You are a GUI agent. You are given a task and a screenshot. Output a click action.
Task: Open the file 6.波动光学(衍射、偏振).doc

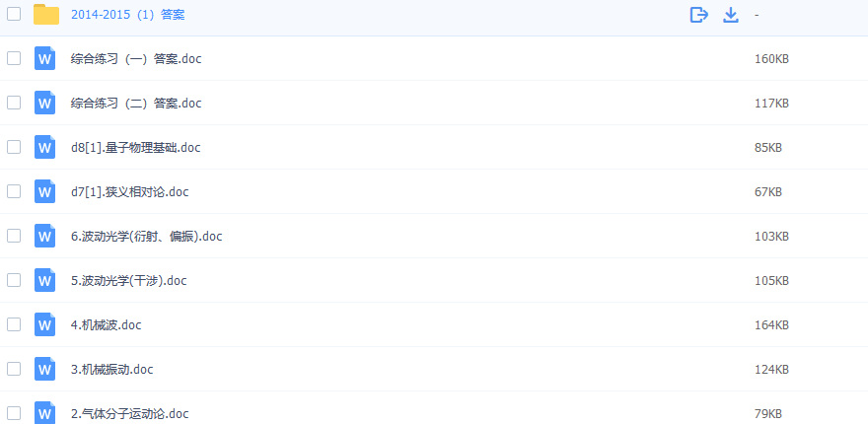pos(146,237)
